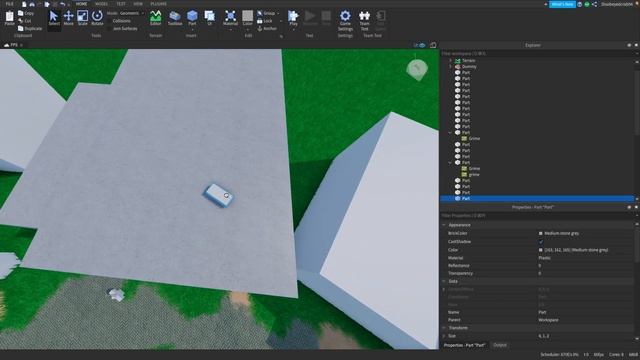Click the Properties - Part tab
Screen dimensions: 640x360
(464, 345)
